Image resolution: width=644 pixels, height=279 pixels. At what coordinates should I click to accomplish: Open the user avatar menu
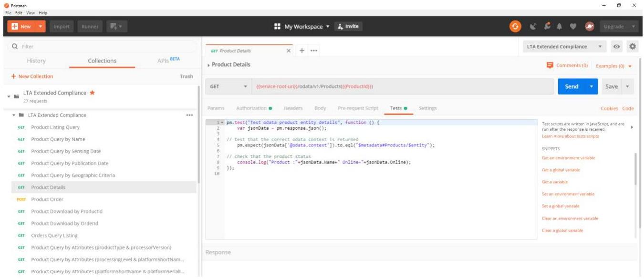[589, 27]
